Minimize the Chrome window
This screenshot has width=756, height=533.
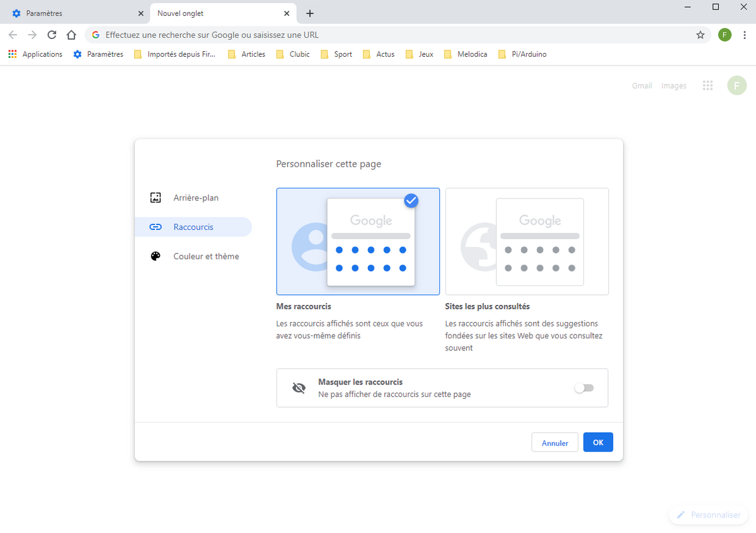tap(686, 7)
